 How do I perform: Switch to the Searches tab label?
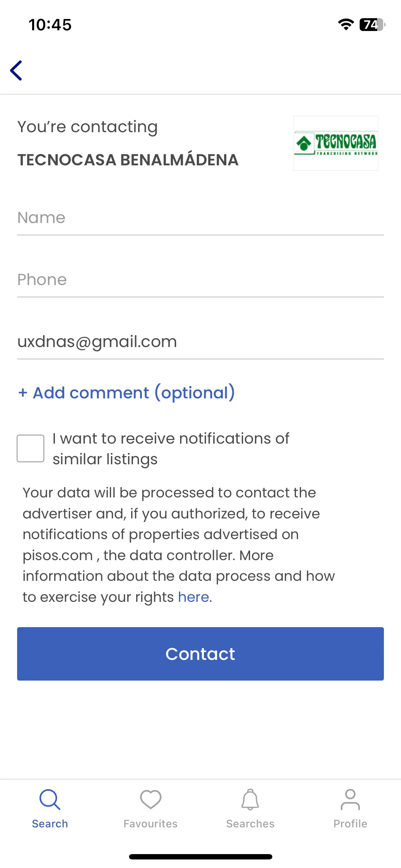click(x=250, y=824)
